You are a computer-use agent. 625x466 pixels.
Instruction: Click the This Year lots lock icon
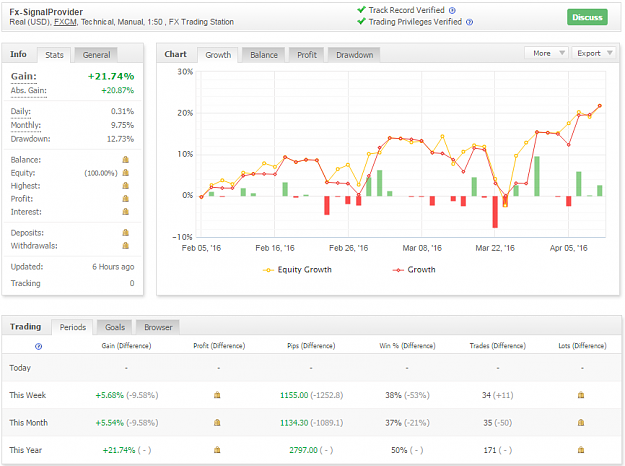581,450
